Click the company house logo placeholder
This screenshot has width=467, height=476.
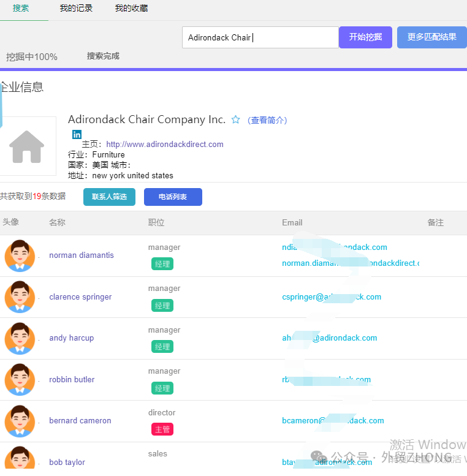coord(27,146)
